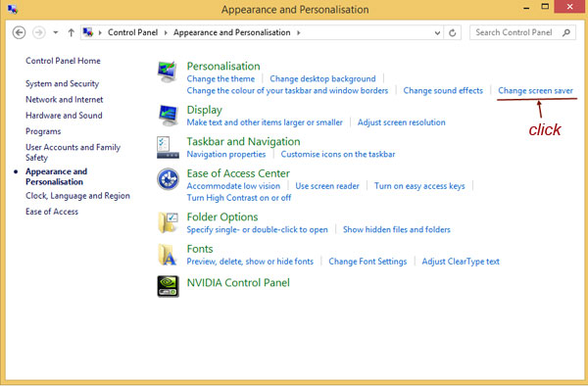Screen dimensions: 588x386
Task: Expand chevron before Control Panel breadcrumb
Action: 100,32
